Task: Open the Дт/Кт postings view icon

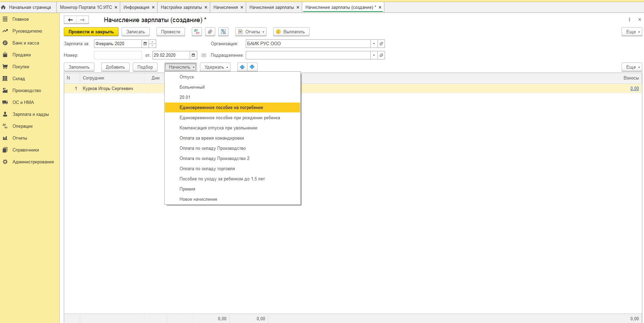Action: 197,32
